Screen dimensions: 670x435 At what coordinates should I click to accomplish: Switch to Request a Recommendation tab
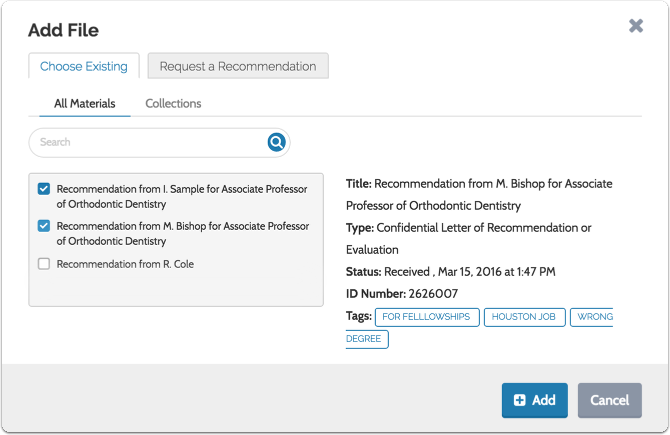point(238,67)
